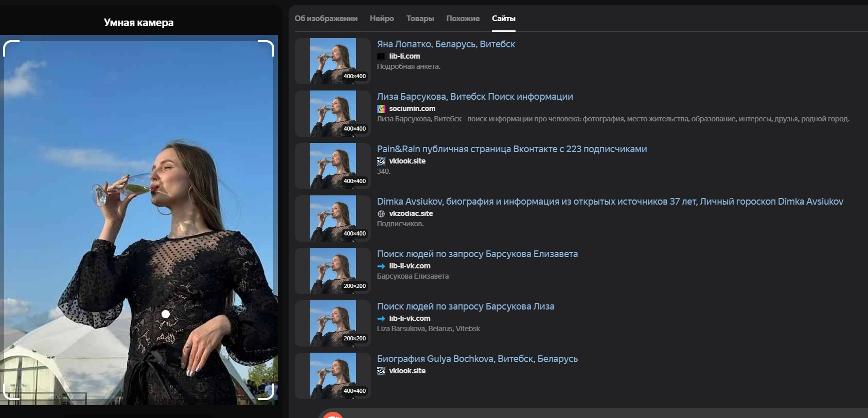Open the Pain&Rain публичная страница link
Viewport: 868px width, 418px height.
point(511,149)
